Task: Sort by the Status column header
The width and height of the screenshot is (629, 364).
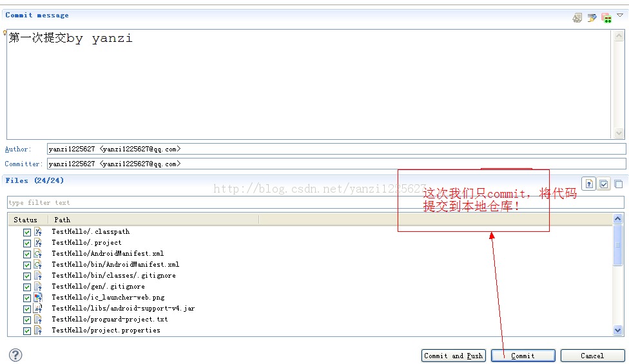Action: 27,220
